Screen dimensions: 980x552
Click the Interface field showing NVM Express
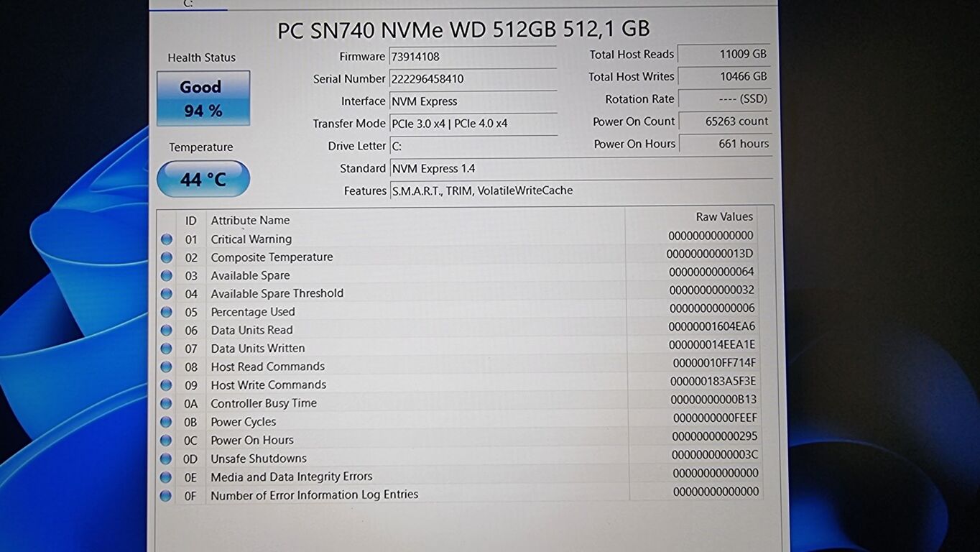point(473,101)
